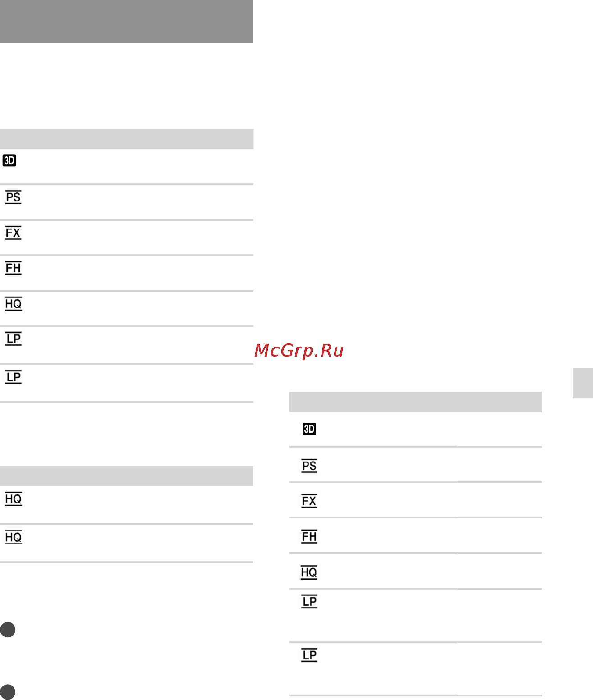Choose the FX quality icon in left table
Screen dimensions: 593x700
tap(13, 233)
